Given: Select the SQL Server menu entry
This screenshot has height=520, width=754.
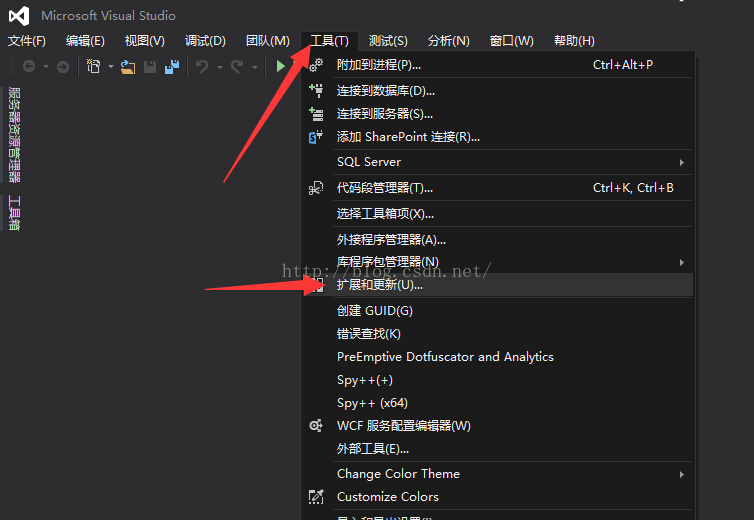Looking at the screenshot, I should (498, 162).
